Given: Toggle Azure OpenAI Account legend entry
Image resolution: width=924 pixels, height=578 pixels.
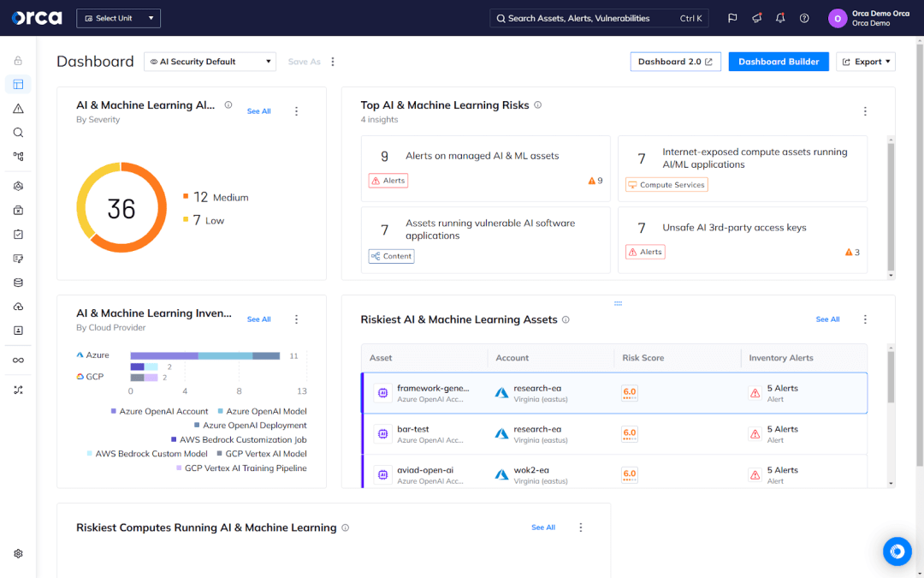Looking at the screenshot, I should [159, 411].
